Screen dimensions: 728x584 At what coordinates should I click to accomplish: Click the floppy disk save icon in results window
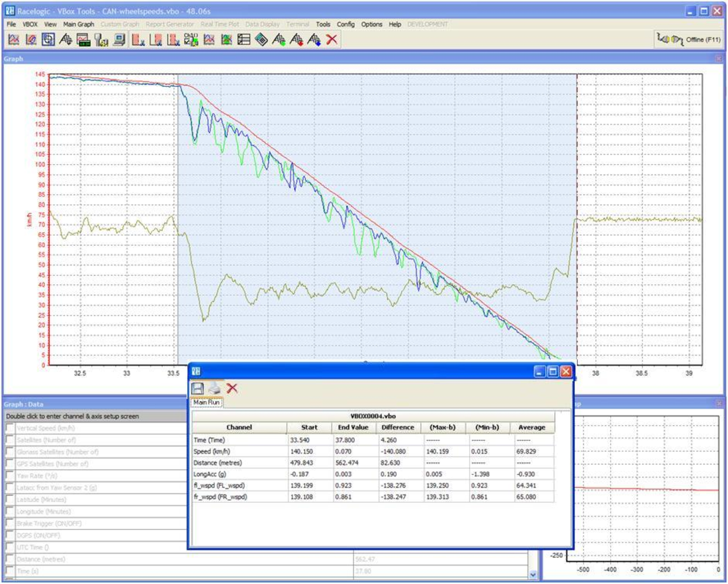pos(197,389)
